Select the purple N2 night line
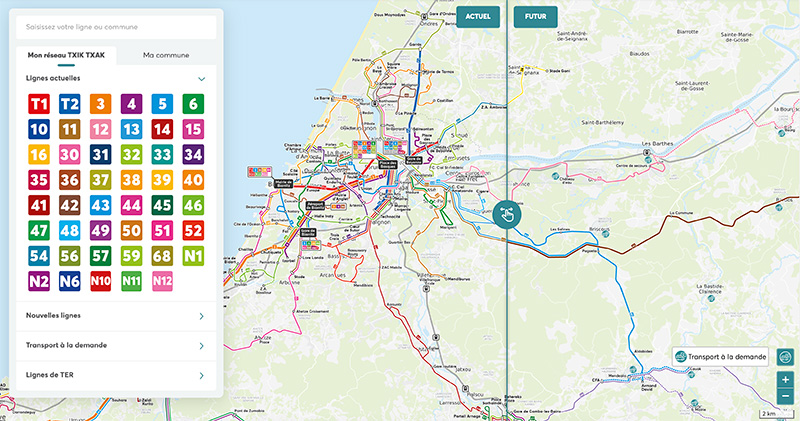Viewport: 800px width, 421px height. pyautogui.click(x=39, y=283)
